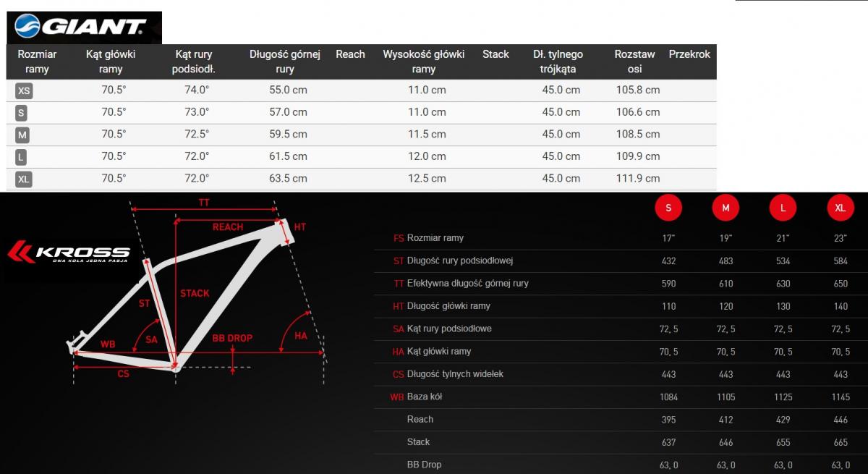Click the 'Baza kół' row label
Image resolution: width=868 pixels, height=474 pixels.
[x=424, y=397]
